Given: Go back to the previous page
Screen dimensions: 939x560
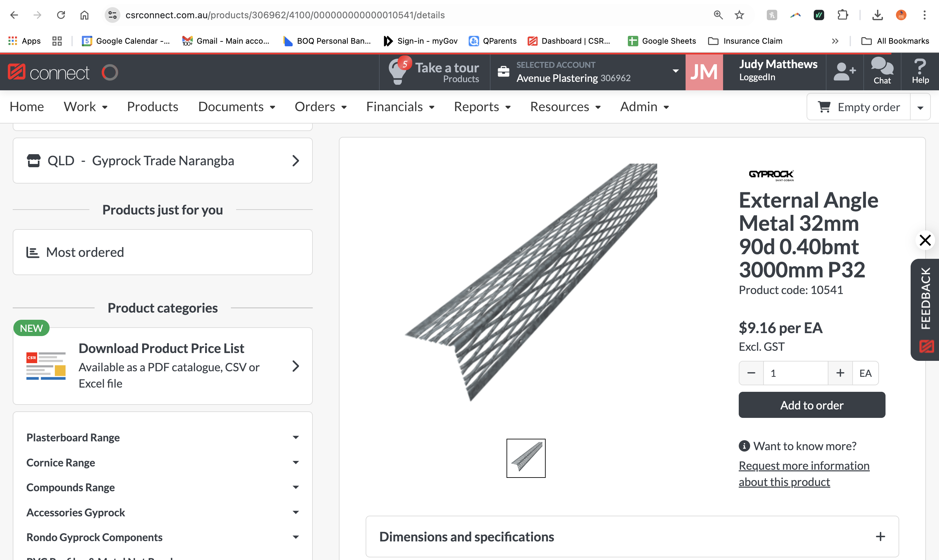Looking at the screenshot, I should (x=14, y=15).
